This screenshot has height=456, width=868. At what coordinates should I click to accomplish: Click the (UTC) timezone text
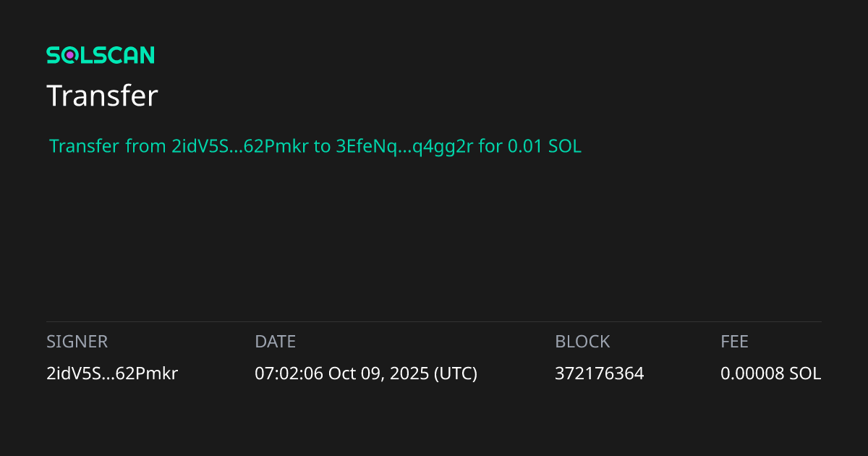(455, 373)
